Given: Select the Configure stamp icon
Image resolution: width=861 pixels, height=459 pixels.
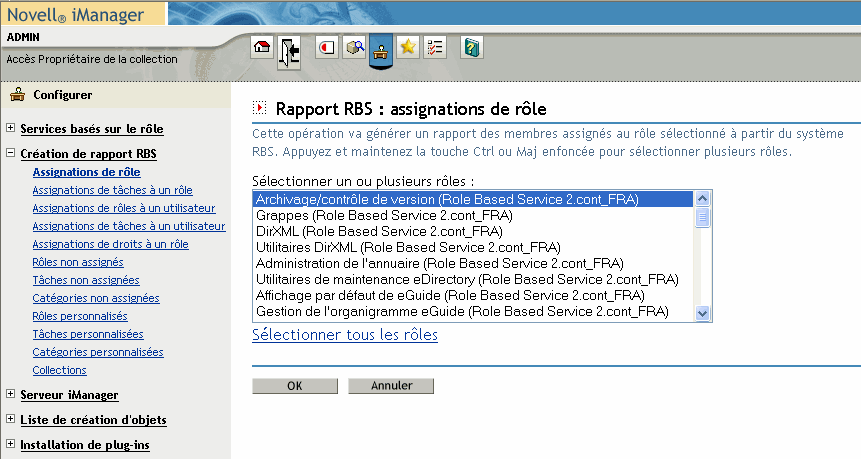Looking at the screenshot, I should coord(381,51).
